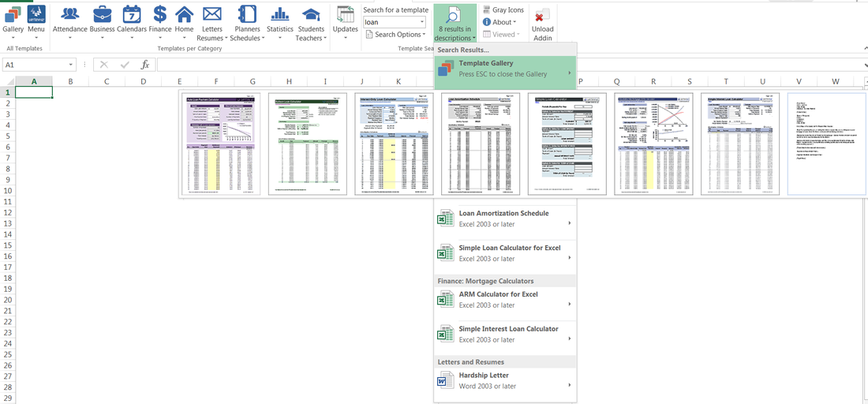Choose Simple Loan Calculator for Excel
This screenshot has height=404, width=868.
tap(505, 253)
